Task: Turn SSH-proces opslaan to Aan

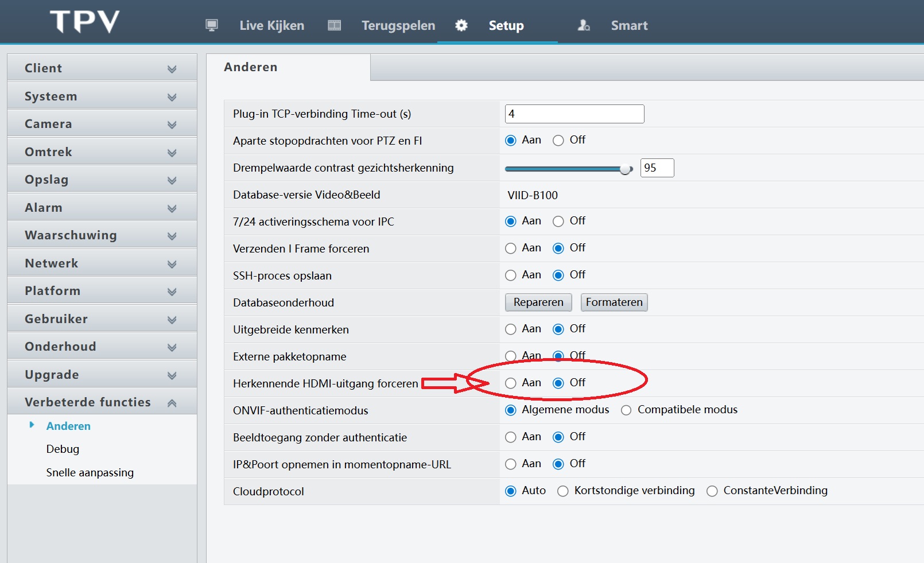Action: [511, 275]
